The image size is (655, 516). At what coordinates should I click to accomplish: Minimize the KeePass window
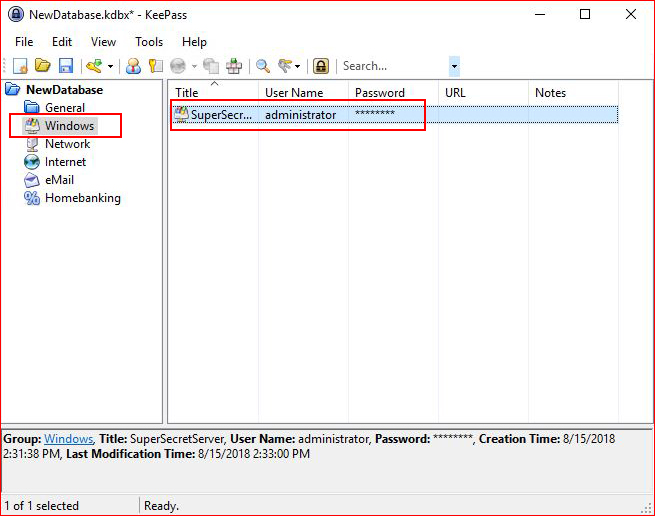point(540,15)
